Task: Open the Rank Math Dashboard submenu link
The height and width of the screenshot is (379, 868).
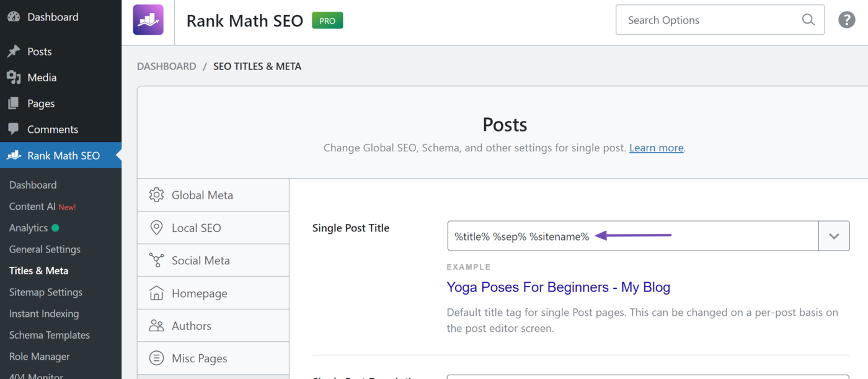Action: click(33, 185)
